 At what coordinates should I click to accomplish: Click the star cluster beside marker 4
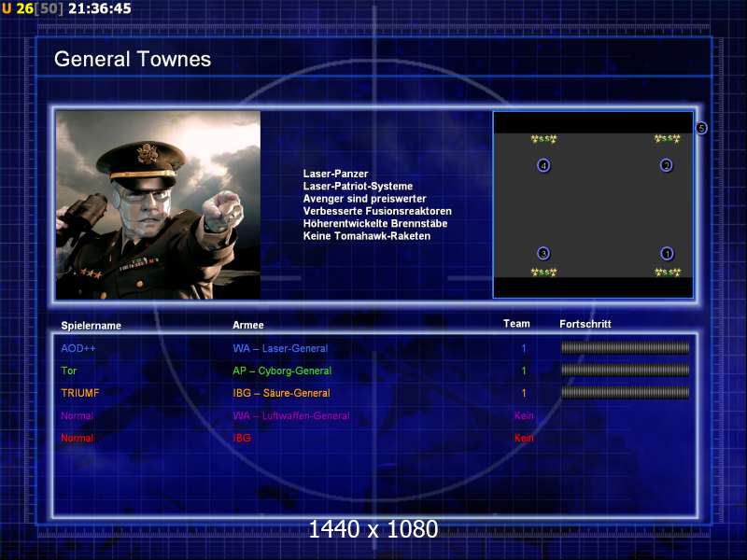[543, 139]
